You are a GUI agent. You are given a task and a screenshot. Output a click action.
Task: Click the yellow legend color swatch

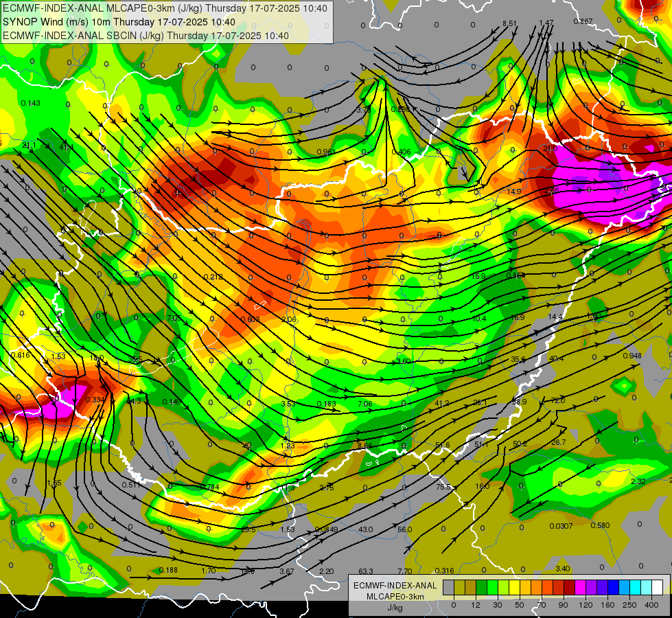[515, 588]
